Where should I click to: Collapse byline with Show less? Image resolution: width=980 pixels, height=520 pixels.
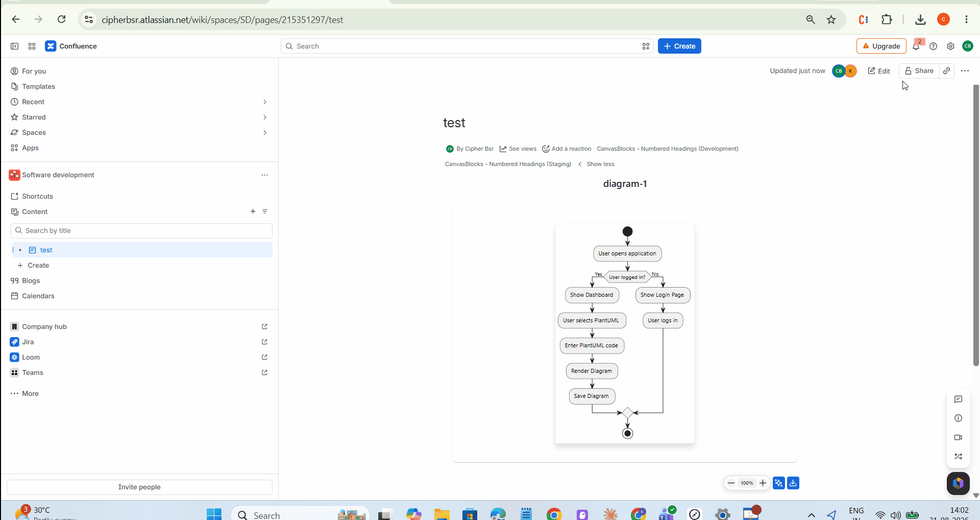(596, 164)
